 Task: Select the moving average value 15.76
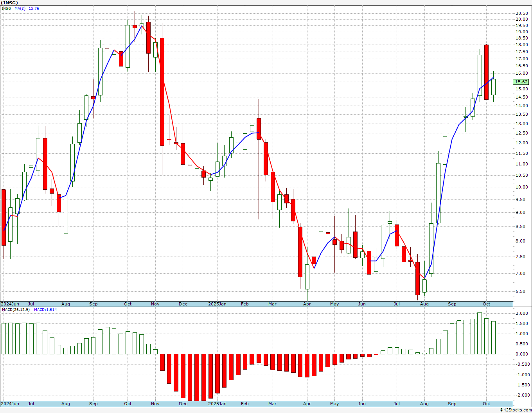(34, 9)
